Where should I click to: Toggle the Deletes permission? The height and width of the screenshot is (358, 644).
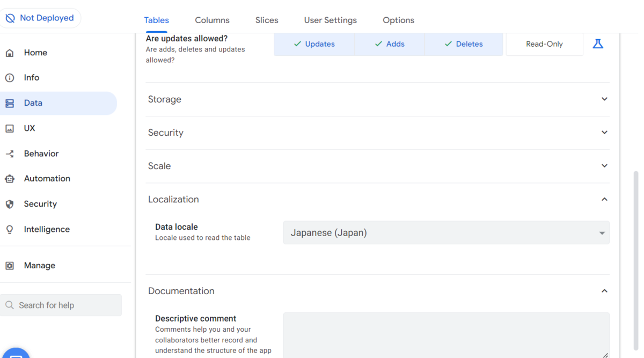click(464, 44)
